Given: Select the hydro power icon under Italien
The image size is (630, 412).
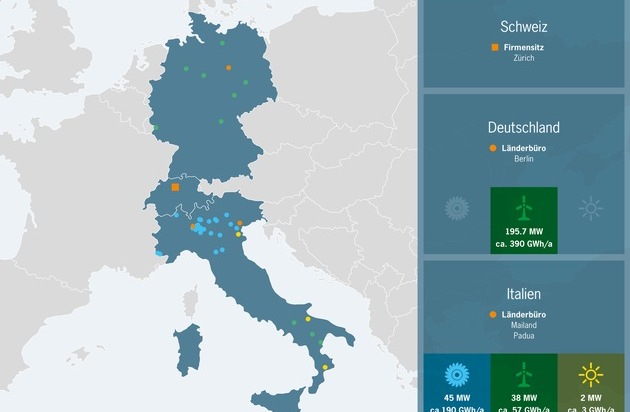Looking at the screenshot, I should pyautogui.click(x=458, y=376).
